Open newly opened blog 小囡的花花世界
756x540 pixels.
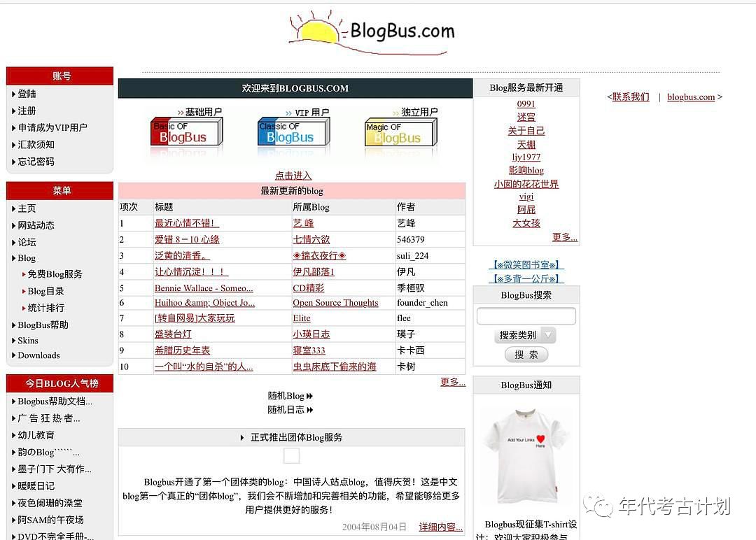pos(526,184)
